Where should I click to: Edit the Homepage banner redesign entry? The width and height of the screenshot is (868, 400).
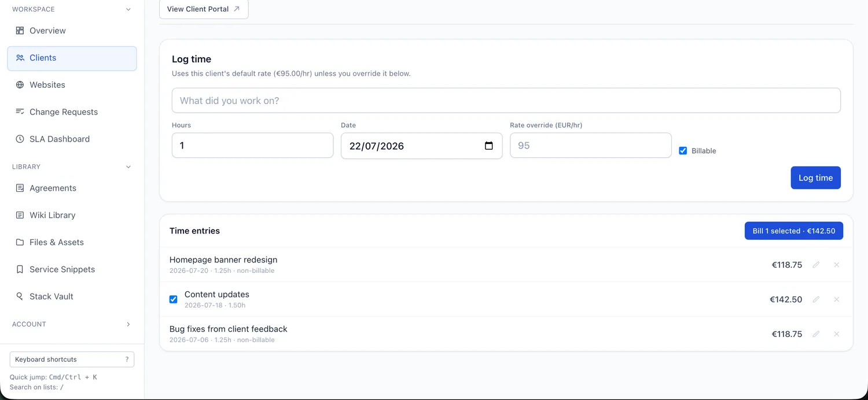816,265
